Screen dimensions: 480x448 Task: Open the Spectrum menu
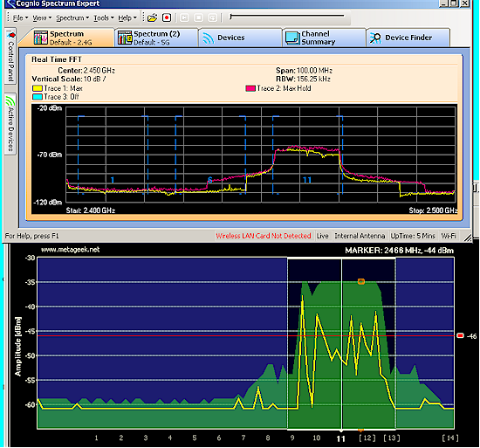click(72, 18)
